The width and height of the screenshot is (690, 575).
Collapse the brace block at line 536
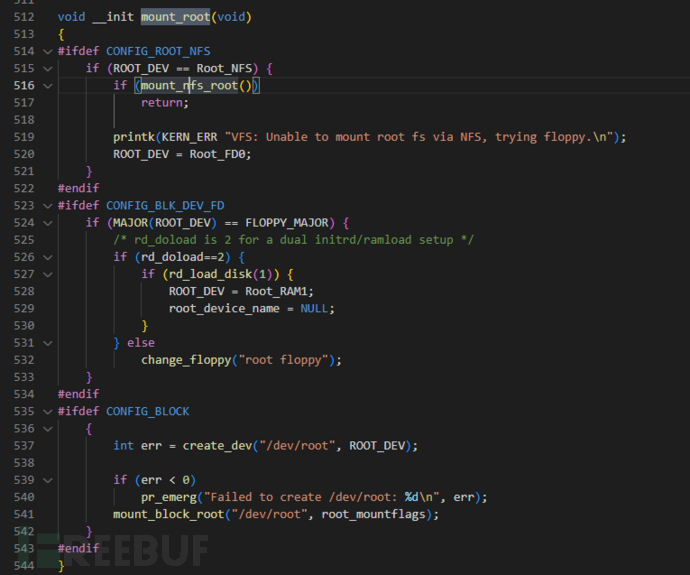46,428
